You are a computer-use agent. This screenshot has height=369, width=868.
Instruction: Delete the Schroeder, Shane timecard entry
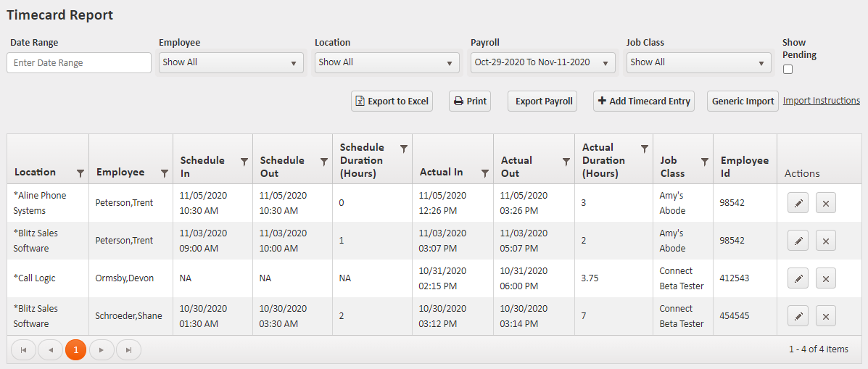pyautogui.click(x=826, y=316)
